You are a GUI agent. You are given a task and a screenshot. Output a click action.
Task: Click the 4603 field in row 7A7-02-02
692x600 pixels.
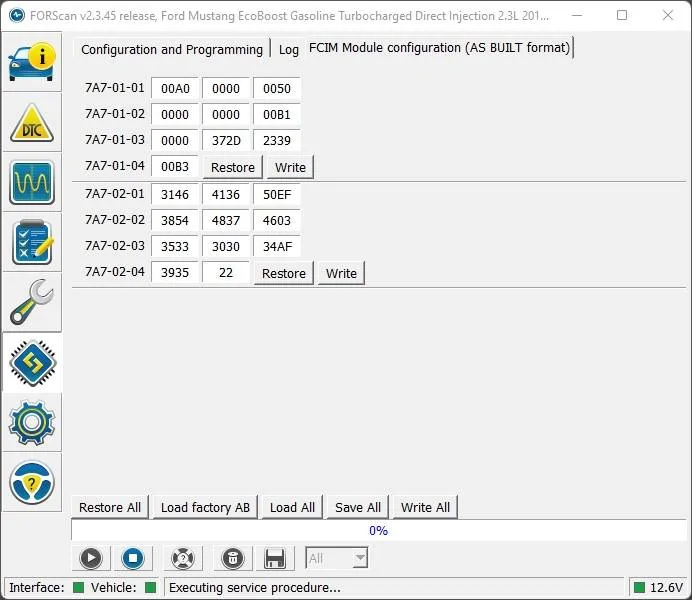click(x=277, y=220)
